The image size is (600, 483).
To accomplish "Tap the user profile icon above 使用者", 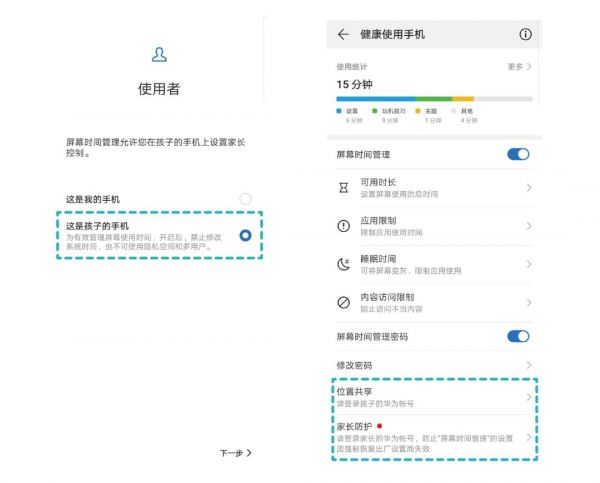I will (x=159, y=55).
